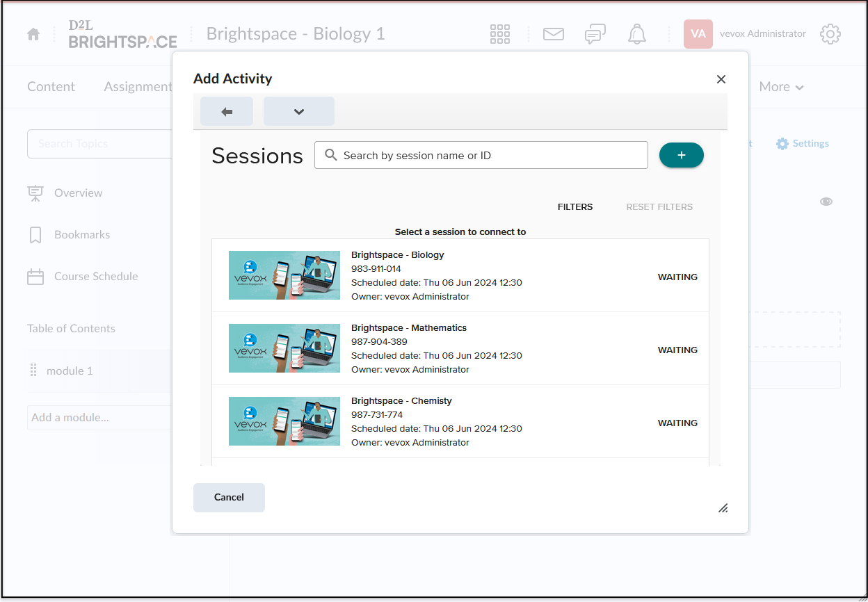Click RESET FILTERS in the sessions list
The width and height of the screenshot is (868, 602).
(659, 206)
